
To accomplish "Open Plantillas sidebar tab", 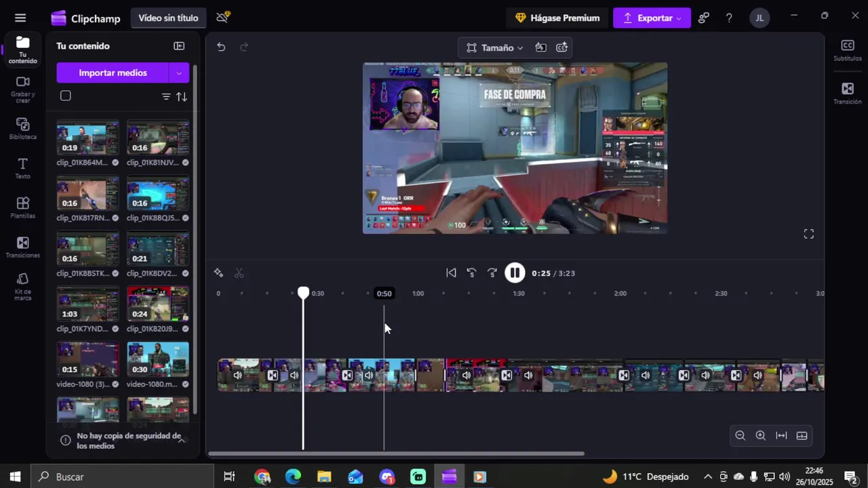I will [23, 207].
